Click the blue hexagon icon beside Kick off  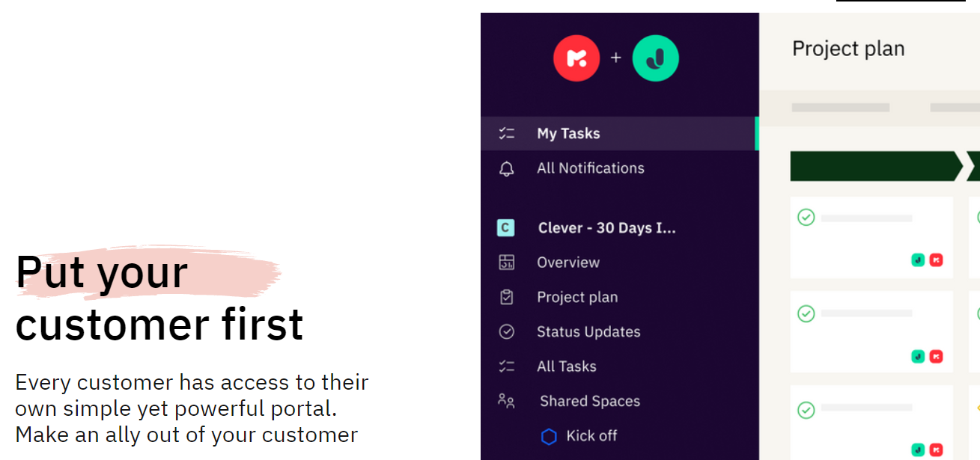point(549,435)
